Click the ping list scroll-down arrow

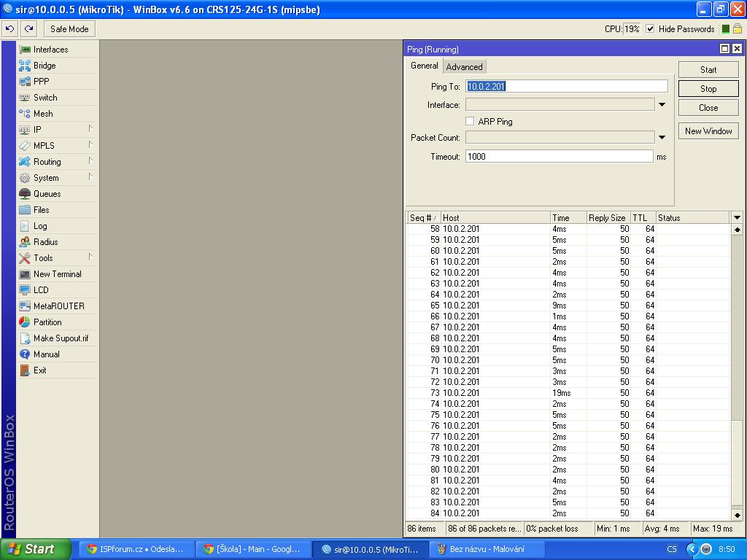tap(737, 515)
